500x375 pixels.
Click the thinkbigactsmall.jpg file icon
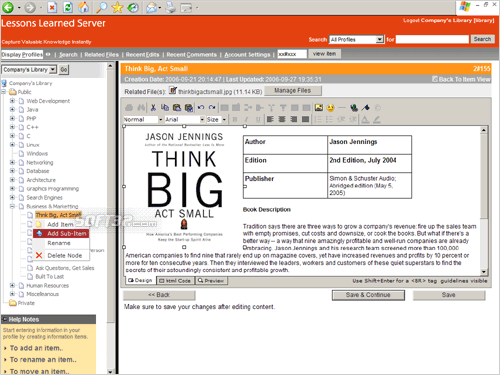point(173,90)
